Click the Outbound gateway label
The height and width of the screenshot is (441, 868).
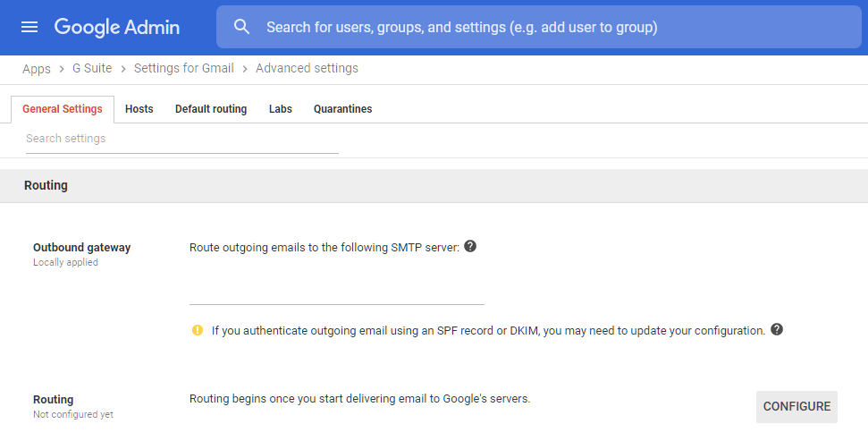tap(82, 248)
